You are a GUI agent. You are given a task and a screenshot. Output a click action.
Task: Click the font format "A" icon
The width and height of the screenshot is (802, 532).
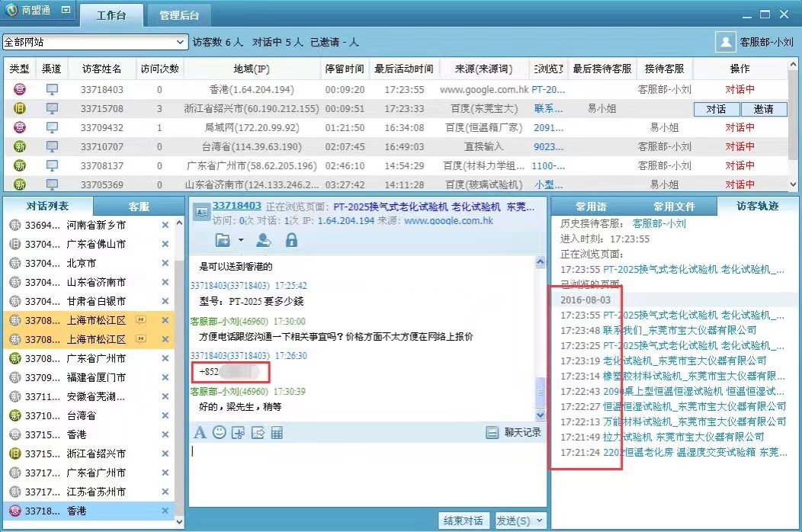coord(200,432)
